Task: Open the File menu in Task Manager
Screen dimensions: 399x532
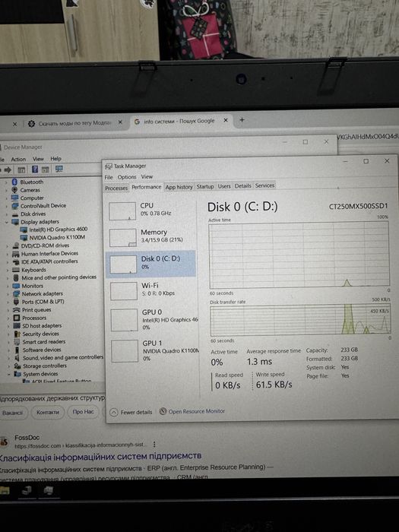Action: (109, 177)
